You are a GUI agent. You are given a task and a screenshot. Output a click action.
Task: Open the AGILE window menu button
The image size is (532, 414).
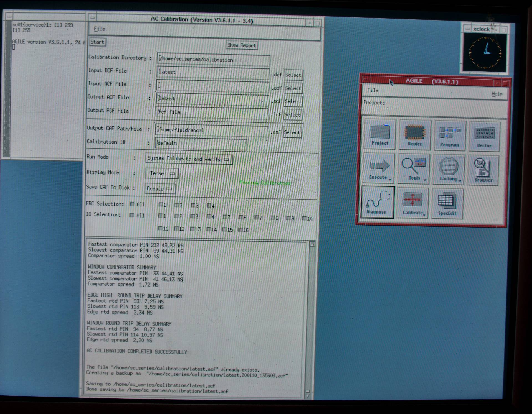tap(366, 80)
